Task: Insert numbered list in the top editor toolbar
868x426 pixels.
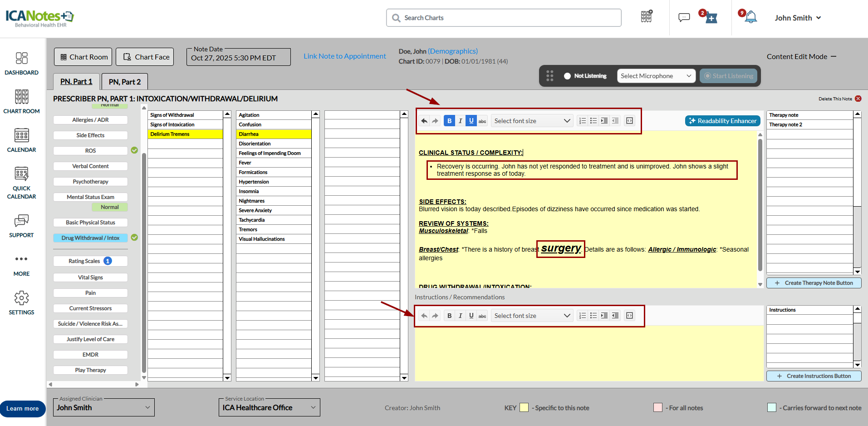Action: pyautogui.click(x=583, y=121)
